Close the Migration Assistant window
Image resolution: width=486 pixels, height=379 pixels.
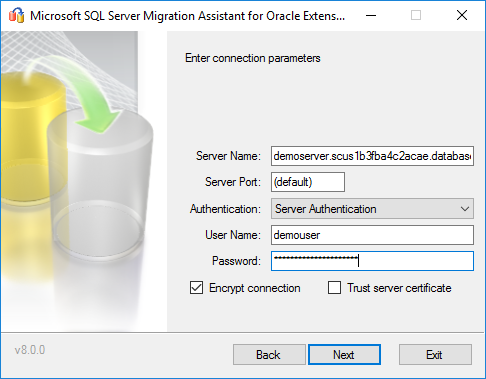click(x=462, y=15)
